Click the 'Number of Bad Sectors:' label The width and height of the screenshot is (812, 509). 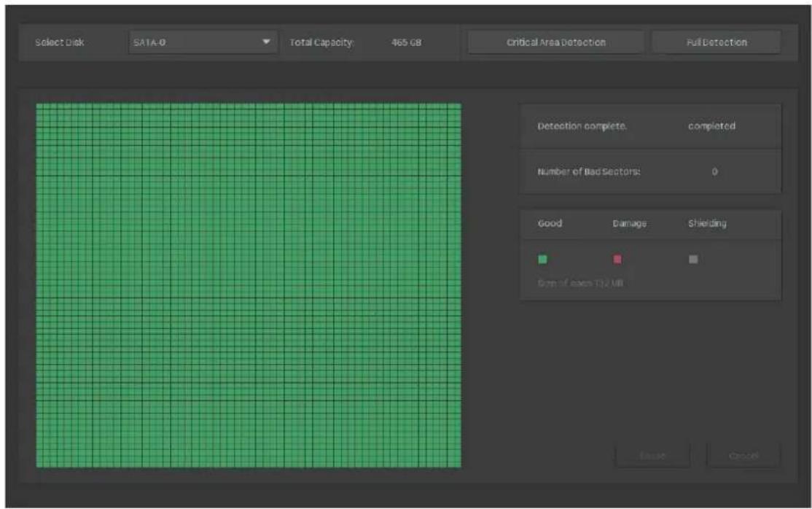click(589, 171)
